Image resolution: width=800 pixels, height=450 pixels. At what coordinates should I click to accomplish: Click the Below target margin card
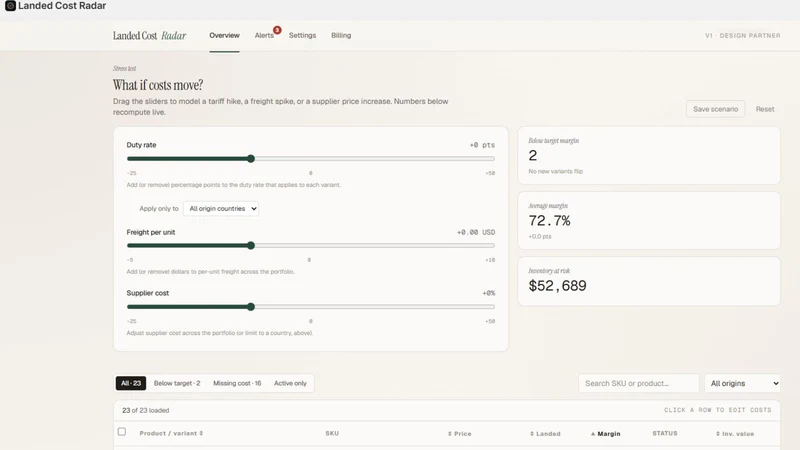click(x=649, y=156)
